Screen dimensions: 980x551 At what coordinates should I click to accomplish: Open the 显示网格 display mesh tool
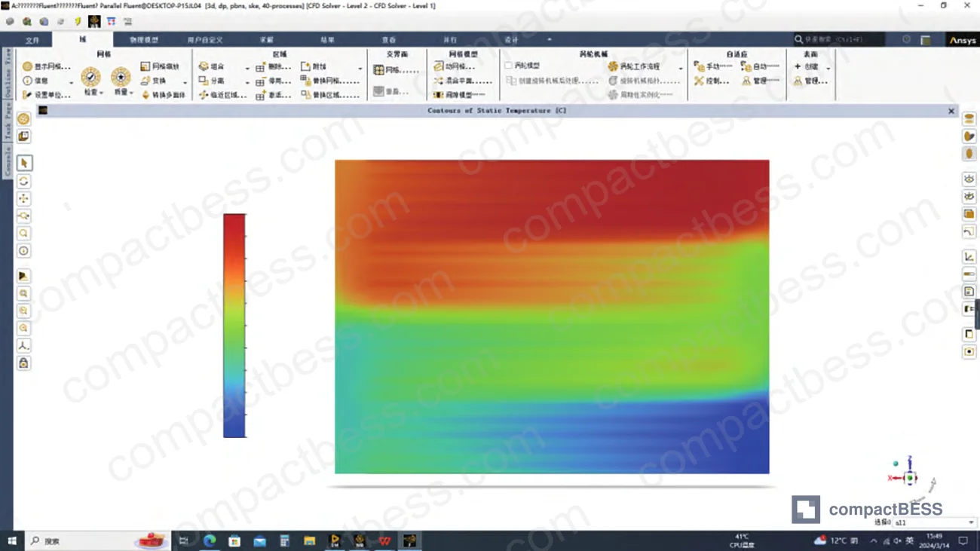tap(45, 66)
